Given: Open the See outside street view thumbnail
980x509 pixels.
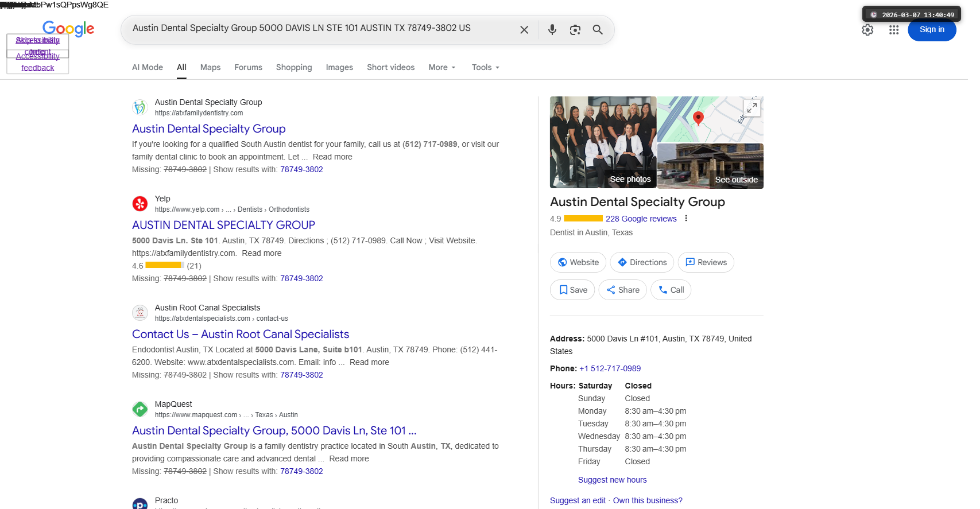Looking at the screenshot, I should click(x=710, y=166).
